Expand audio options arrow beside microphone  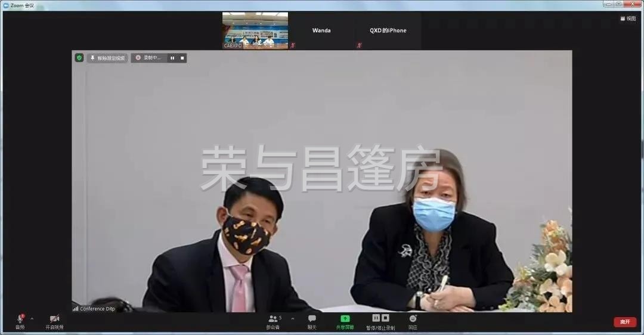tap(32, 318)
